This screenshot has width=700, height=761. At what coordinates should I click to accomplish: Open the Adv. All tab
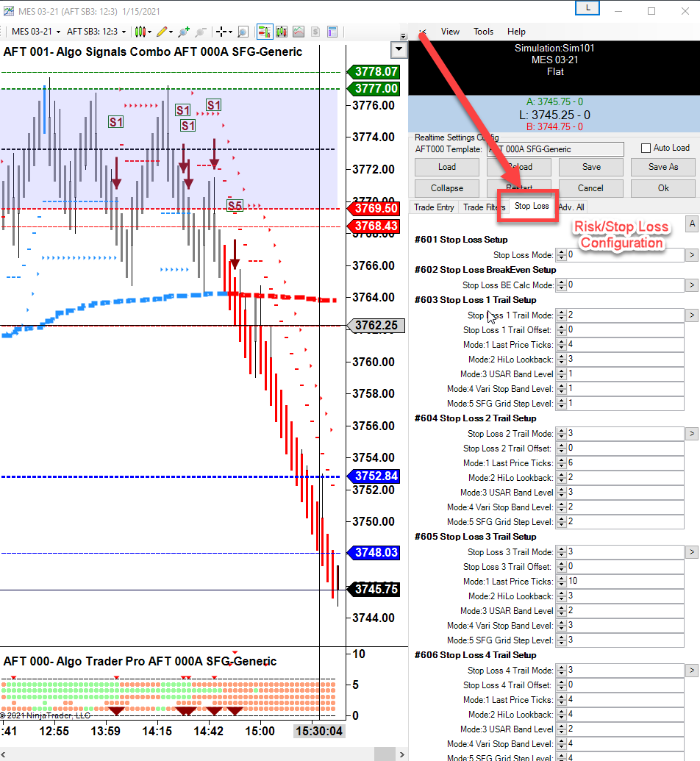[571, 207]
